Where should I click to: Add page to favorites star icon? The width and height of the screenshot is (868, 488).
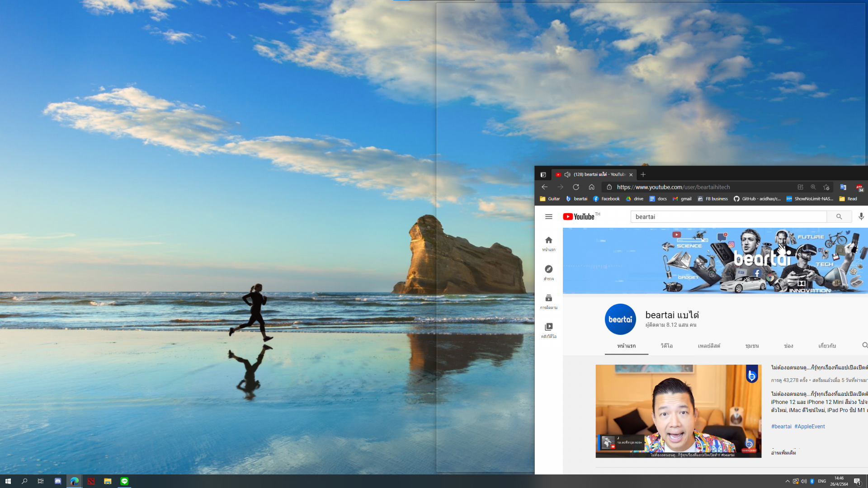pyautogui.click(x=826, y=187)
